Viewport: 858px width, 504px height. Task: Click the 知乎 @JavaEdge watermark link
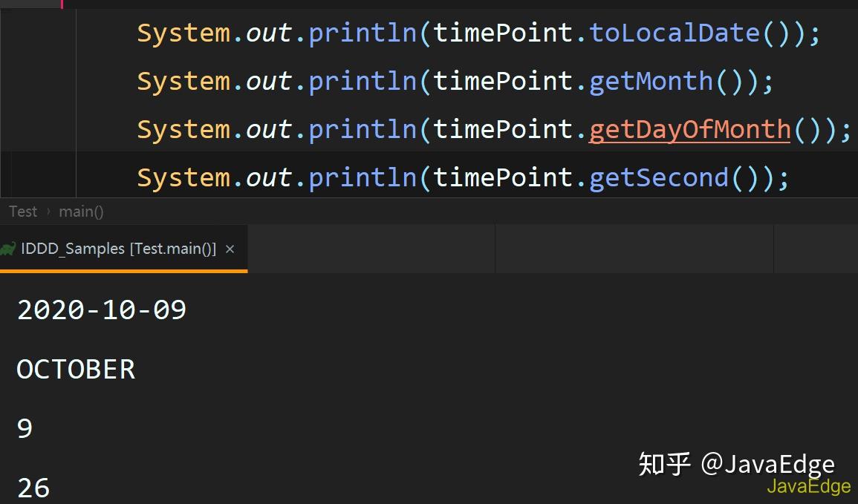coord(736,463)
